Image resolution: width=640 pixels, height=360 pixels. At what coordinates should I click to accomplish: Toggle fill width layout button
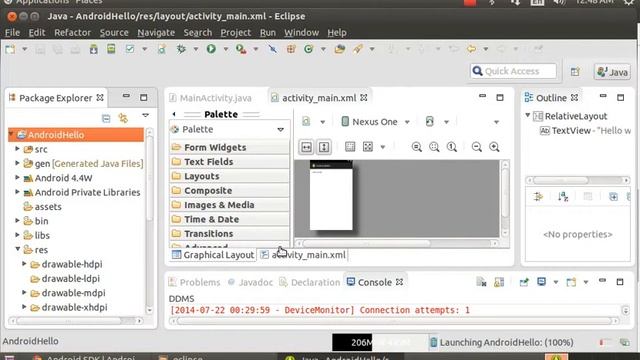(307, 147)
